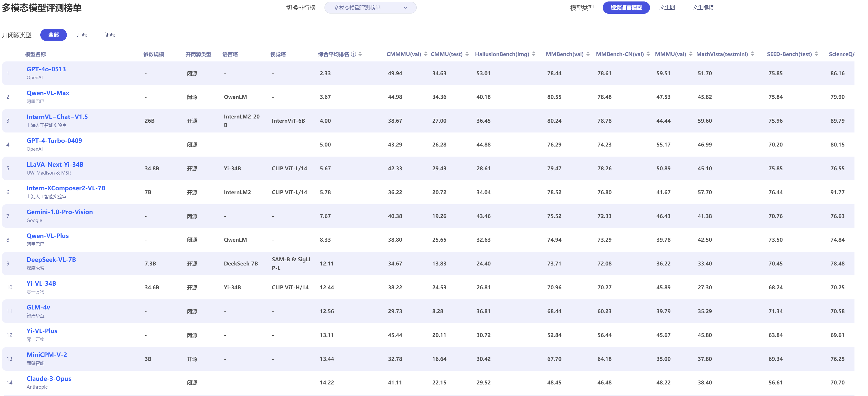This screenshot has height=396, width=868.
Task: Select the 视觉语言模型 model type button
Action: tap(626, 8)
